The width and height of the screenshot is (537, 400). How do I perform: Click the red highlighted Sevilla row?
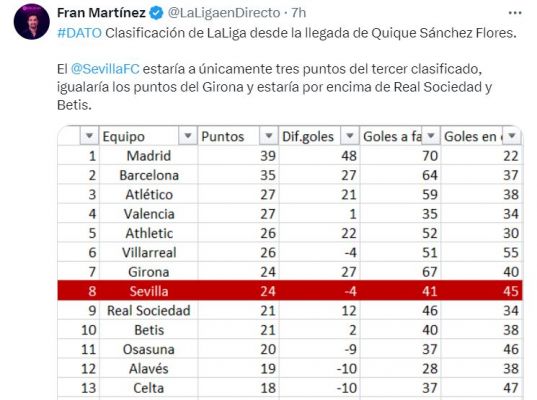click(290, 291)
